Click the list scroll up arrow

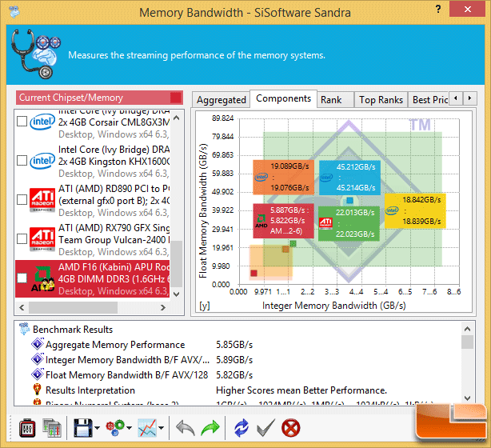coord(176,118)
